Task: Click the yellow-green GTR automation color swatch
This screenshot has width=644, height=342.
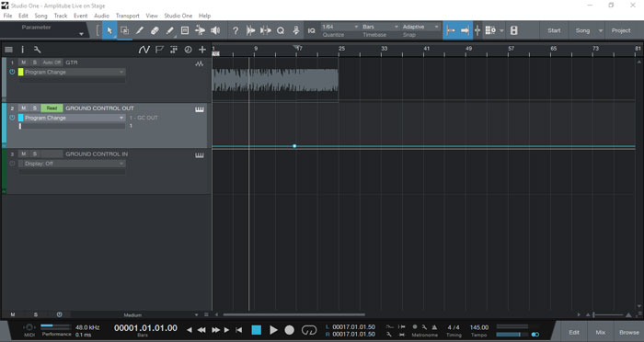Action: [x=21, y=73]
